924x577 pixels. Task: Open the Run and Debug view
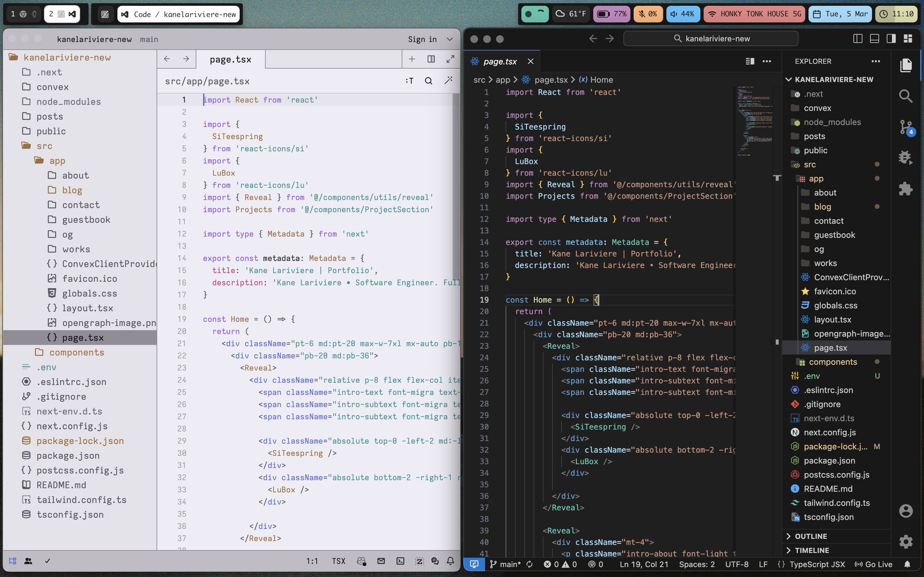pos(906,157)
